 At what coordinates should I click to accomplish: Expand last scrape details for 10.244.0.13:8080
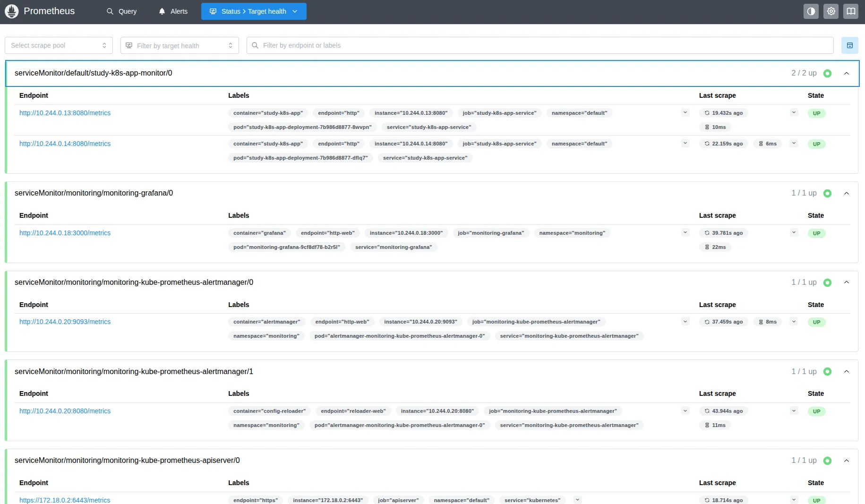coord(794,112)
